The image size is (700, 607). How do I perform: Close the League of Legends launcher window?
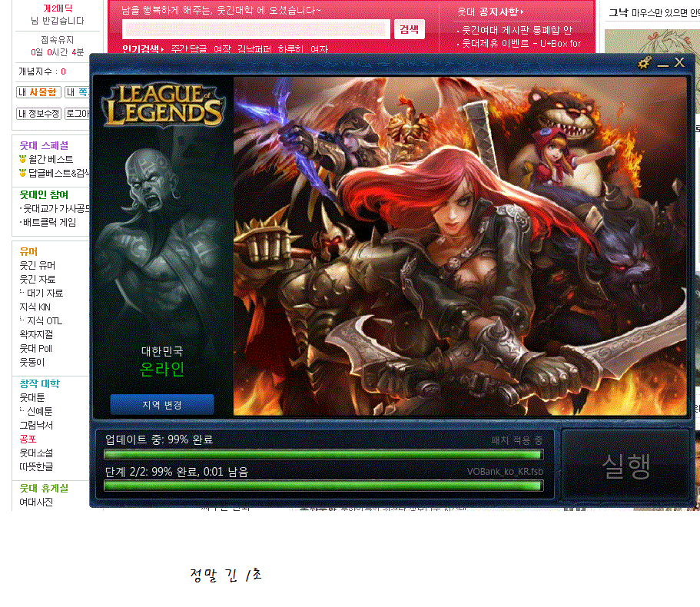point(679,62)
